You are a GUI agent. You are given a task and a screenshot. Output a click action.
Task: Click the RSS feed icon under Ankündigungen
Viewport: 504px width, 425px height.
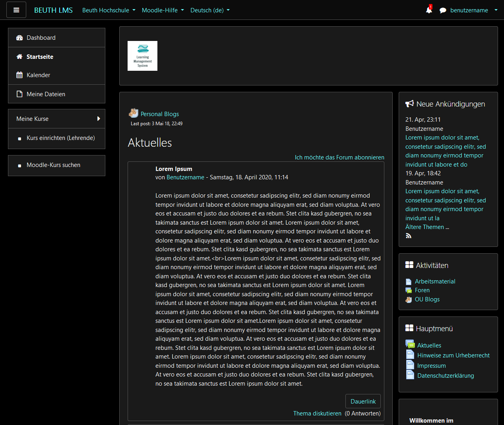point(408,235)
